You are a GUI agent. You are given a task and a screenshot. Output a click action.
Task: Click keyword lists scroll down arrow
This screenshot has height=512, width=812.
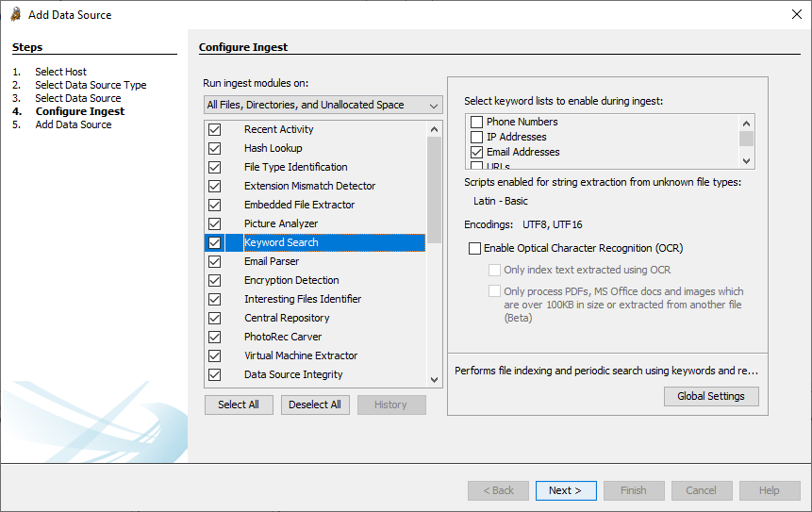[x=746, y=161]
